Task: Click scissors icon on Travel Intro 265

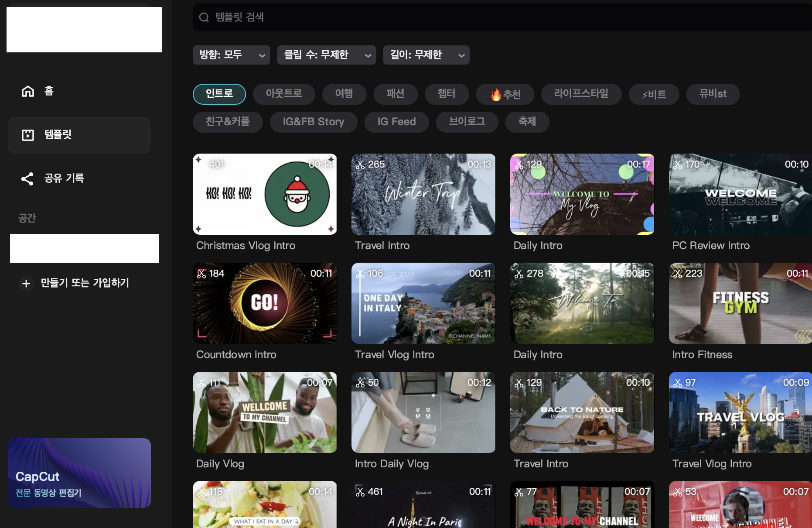Action: (x=360, y=165)
